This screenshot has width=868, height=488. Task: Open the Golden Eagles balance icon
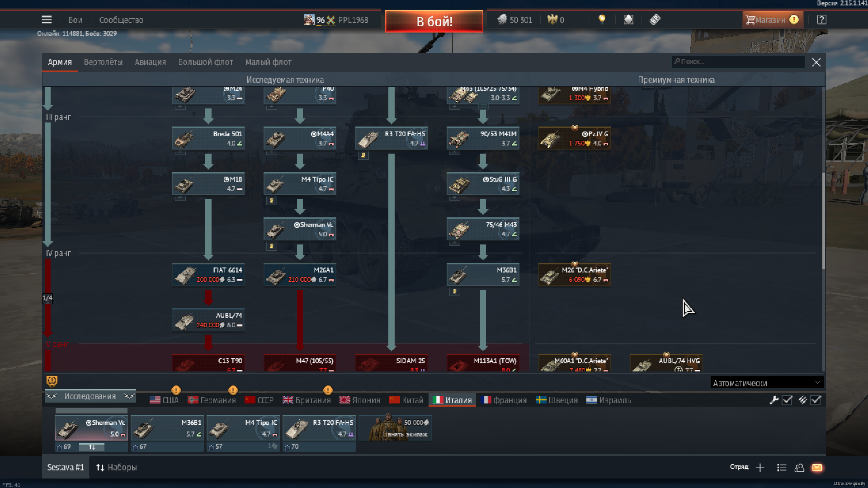click(552, 20)
